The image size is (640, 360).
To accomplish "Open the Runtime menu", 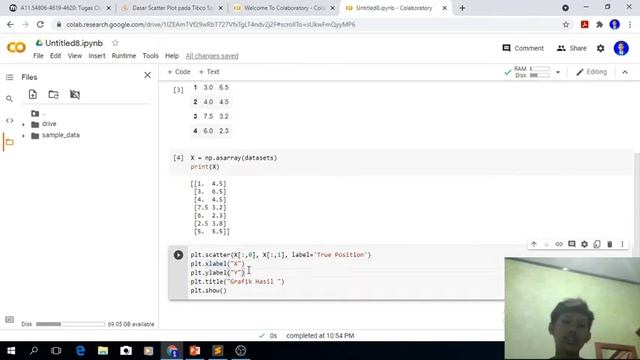I will click(124, 56).
